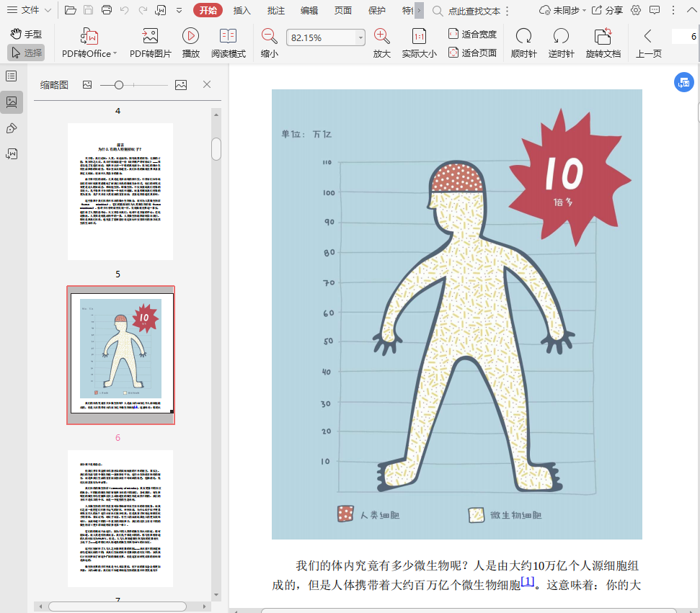Click the thumbnail size slider handle

click(x=119, y=85)
